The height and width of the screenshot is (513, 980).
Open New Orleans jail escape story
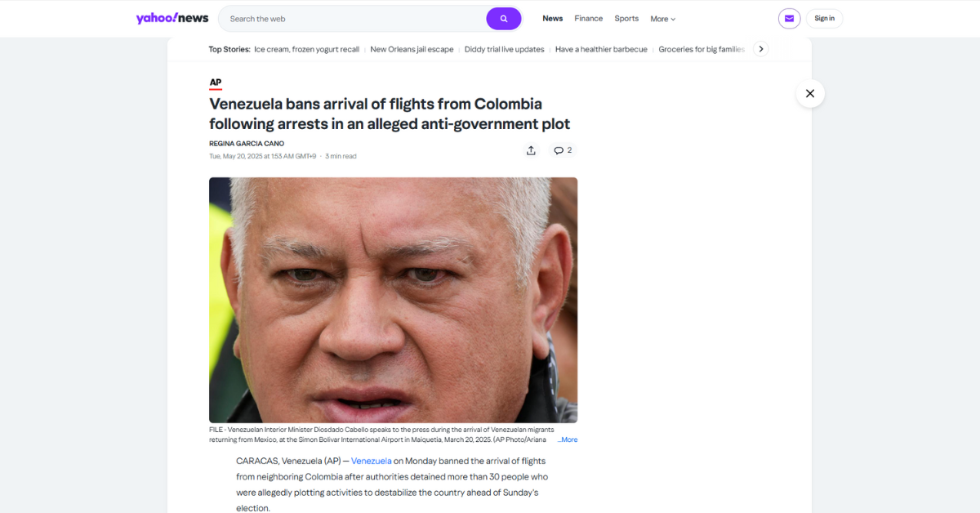tap(412, 49)
